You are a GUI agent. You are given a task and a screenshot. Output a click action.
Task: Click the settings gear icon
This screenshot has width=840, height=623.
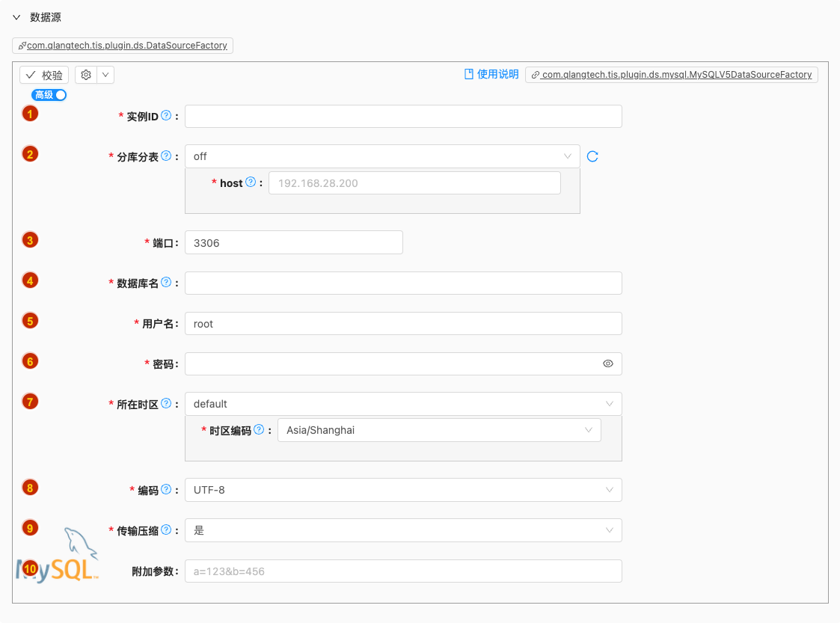click(86, 75)
